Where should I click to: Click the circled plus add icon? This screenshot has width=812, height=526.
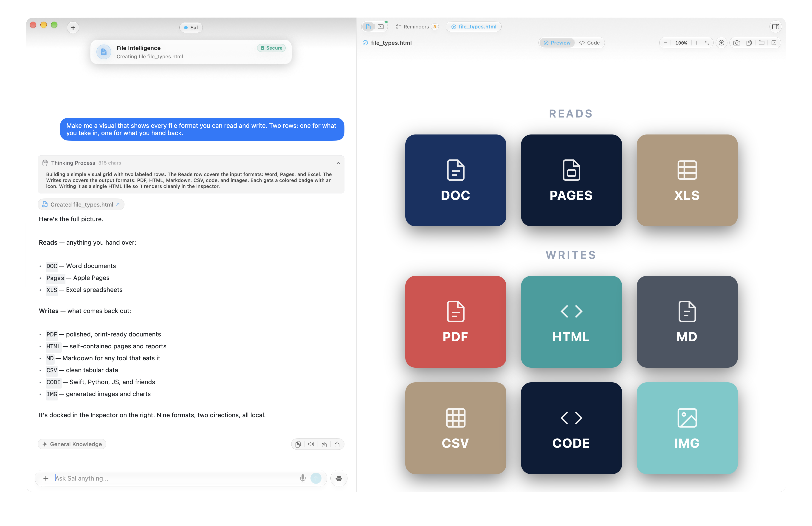[x=721, y=43]
